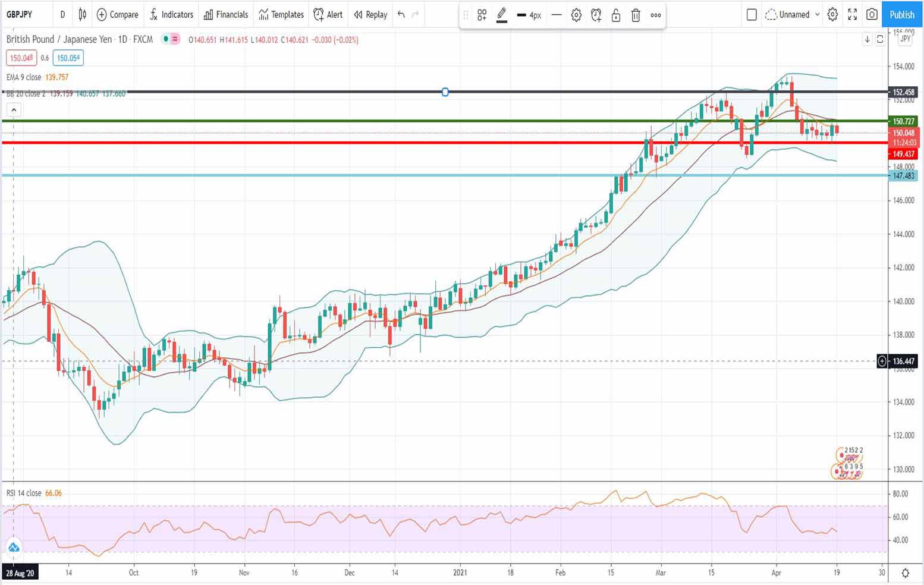This screenshot has height=585, width=924.
Task: Take a chart snapshot with the camera icon
Action: (872, 15)
